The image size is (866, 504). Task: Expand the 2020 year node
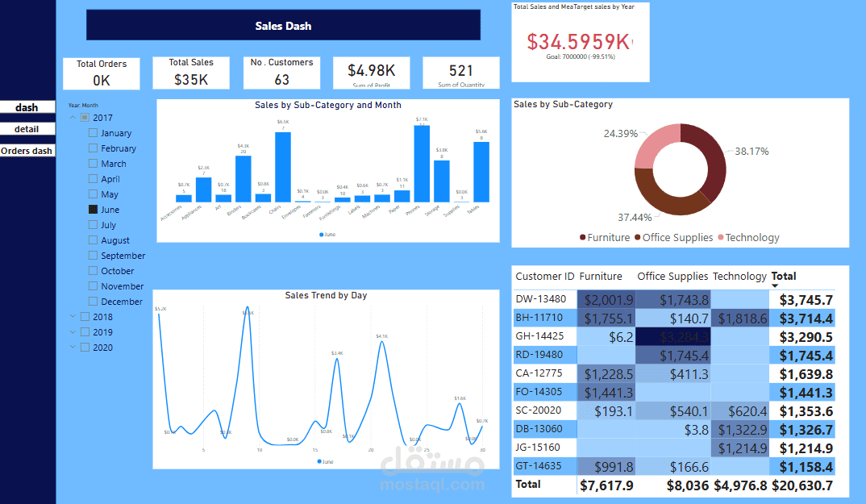pyautogui.click(x=73, y=347)
